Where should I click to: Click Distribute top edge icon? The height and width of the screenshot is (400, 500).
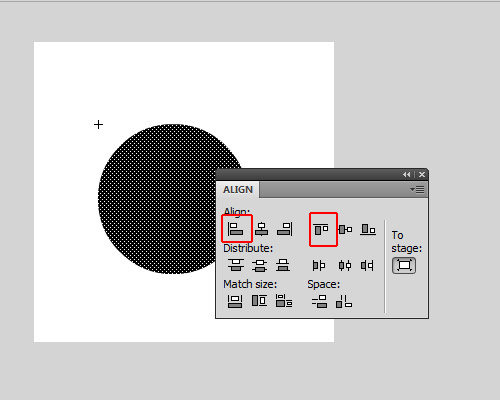pos(236,265)
